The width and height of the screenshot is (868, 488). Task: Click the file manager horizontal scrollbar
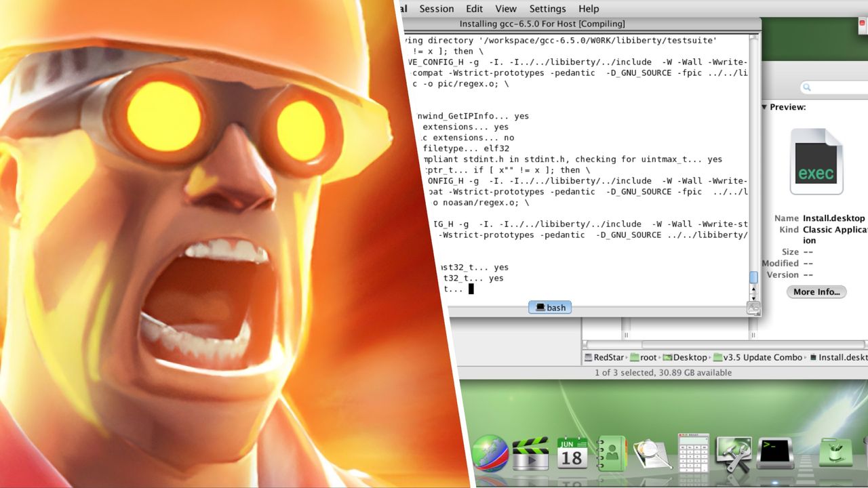click(x=755, y=344)
